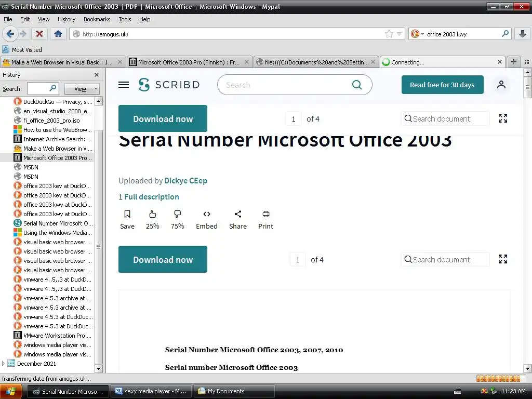
Task: Click the upper Search document field
Action: [x=445, y=119]
